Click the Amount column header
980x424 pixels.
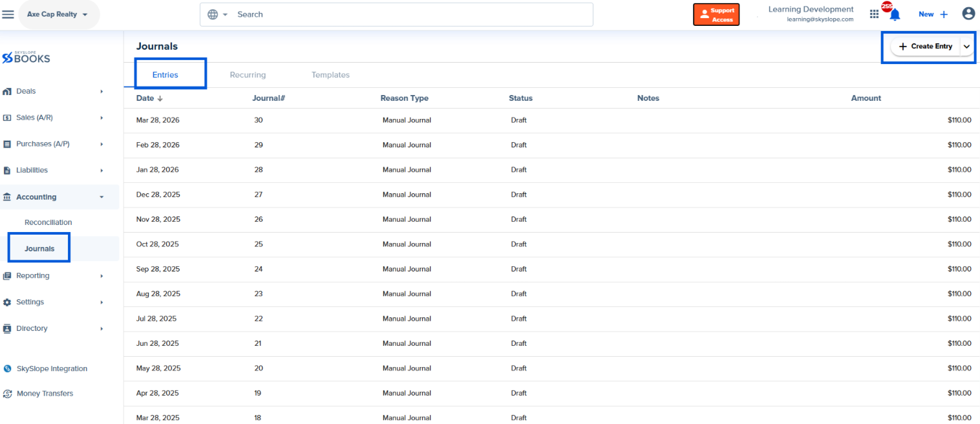[866, 98]
